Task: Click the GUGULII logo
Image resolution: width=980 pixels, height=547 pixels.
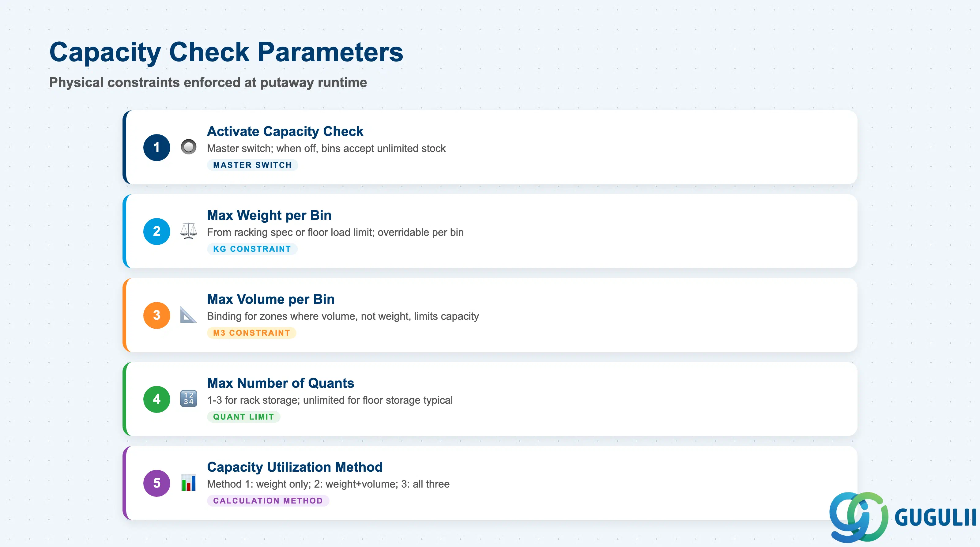Action: 903,517
